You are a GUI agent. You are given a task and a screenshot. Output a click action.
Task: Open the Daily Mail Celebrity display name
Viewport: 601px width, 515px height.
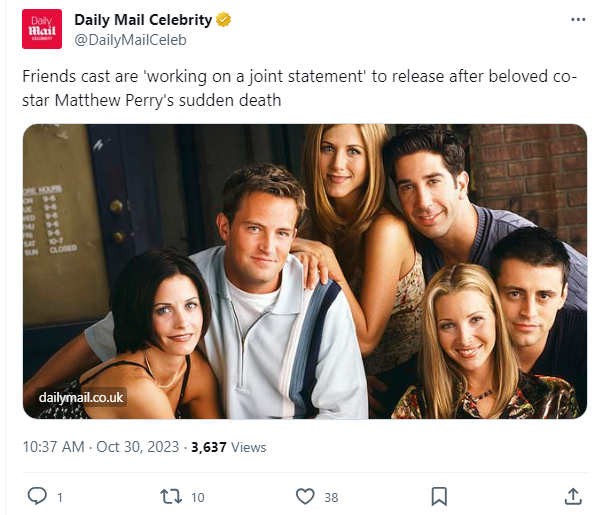(x=144, y=20)
